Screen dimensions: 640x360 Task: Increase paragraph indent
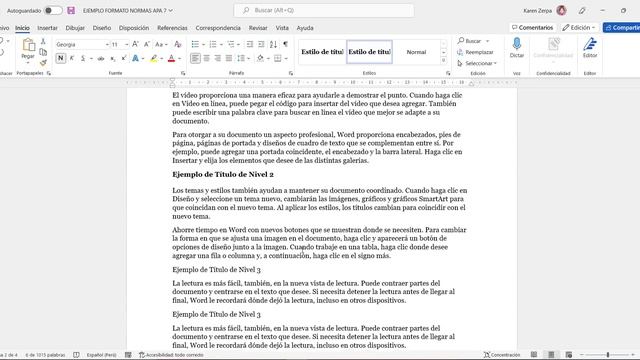(x=261, y=44)
